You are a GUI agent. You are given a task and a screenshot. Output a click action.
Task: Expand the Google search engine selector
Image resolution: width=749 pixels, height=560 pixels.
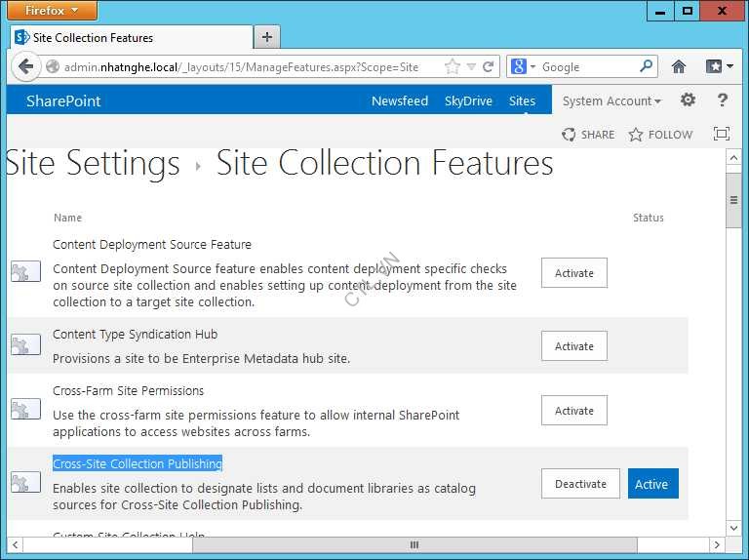click(524, 67)
